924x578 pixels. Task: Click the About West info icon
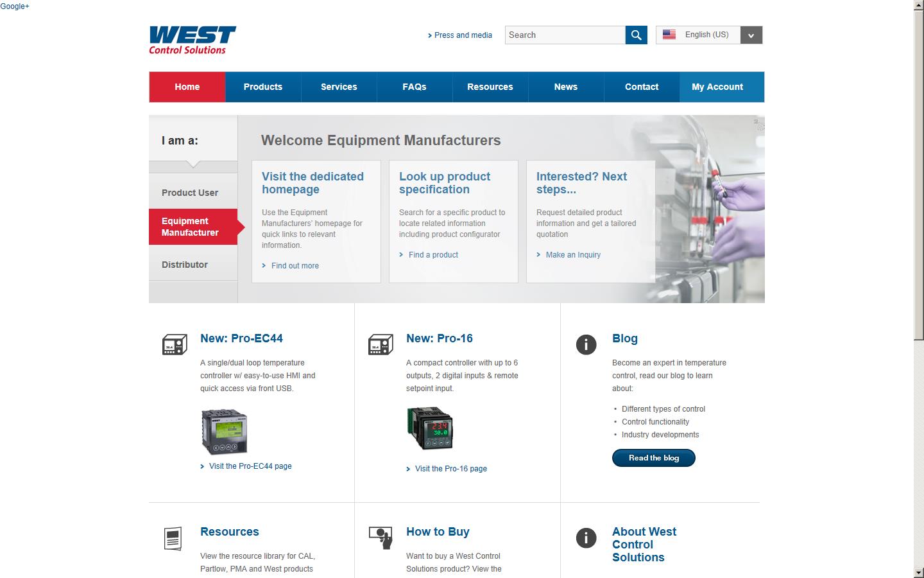tap(586, 538)
